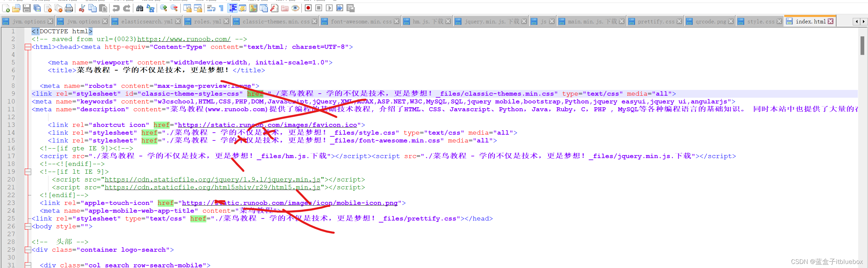Open the Document List panel icon
Image resolution: width=868 pixels, height=268 pixels.
click(x=264, y=8)
